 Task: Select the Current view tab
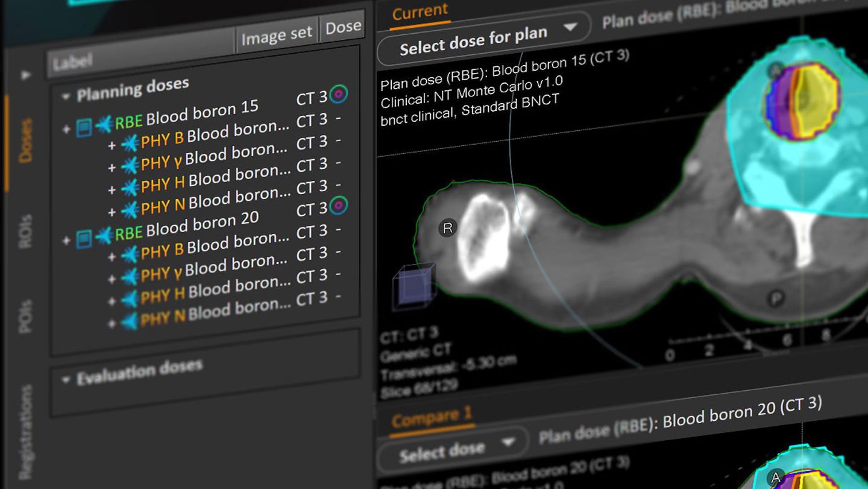[x=420, y=12]
